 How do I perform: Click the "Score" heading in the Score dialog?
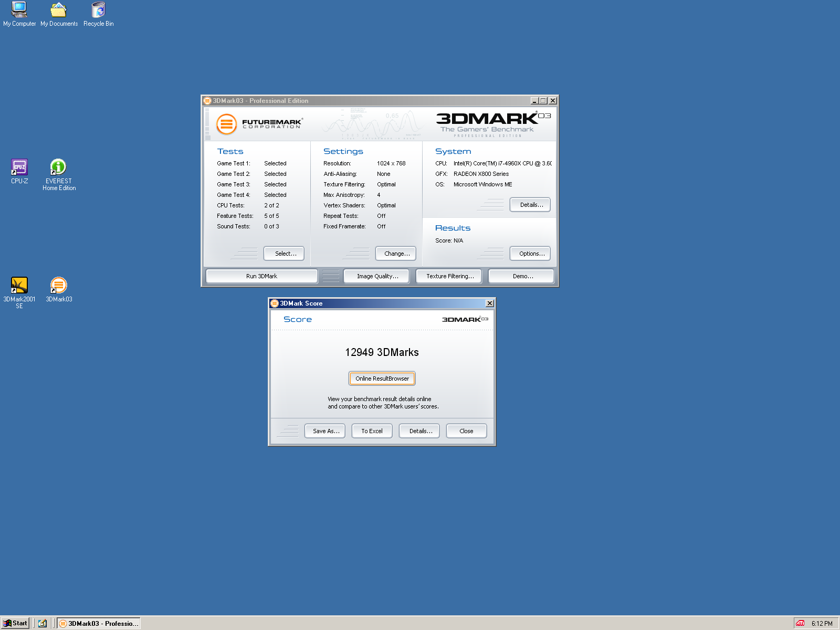point(298,319)
